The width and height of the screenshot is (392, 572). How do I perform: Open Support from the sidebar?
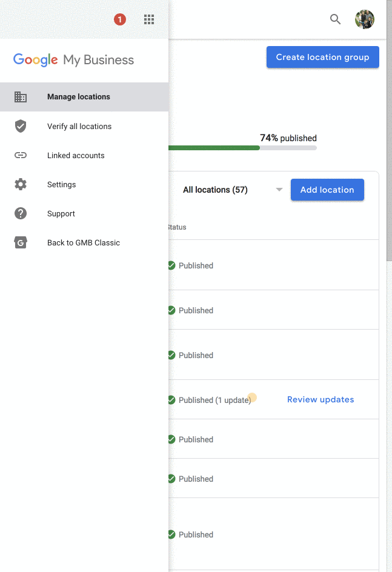point(84,214)
